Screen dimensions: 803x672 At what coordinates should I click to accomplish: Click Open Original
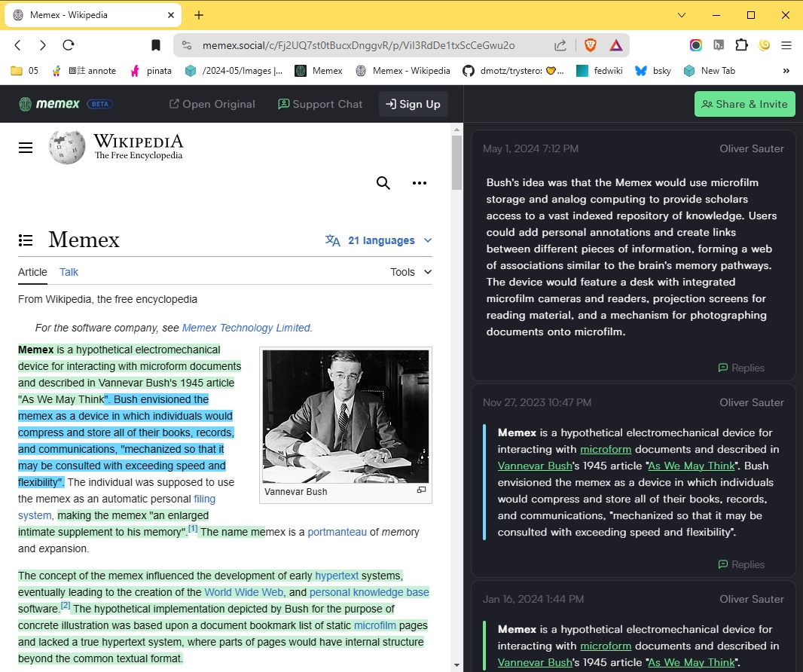[x=212, y=104]
